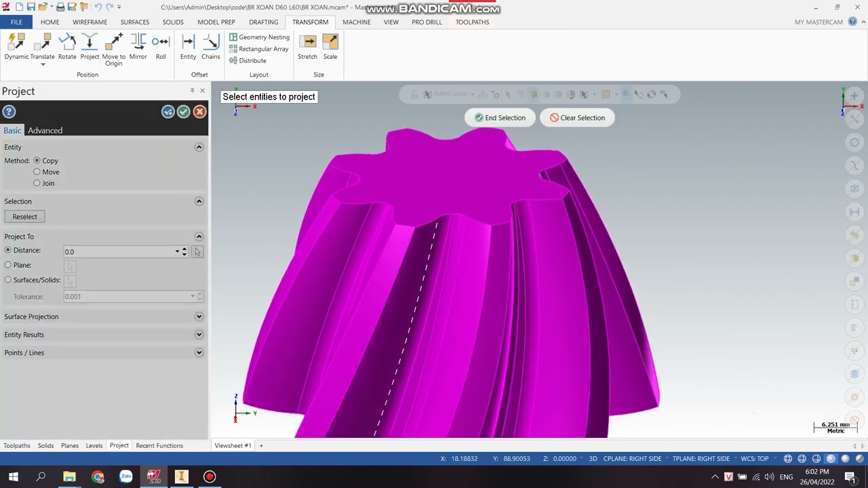Click Rectangular Array layout tool
The height and width of the screenshot is (488, 868).
[258, 49]
